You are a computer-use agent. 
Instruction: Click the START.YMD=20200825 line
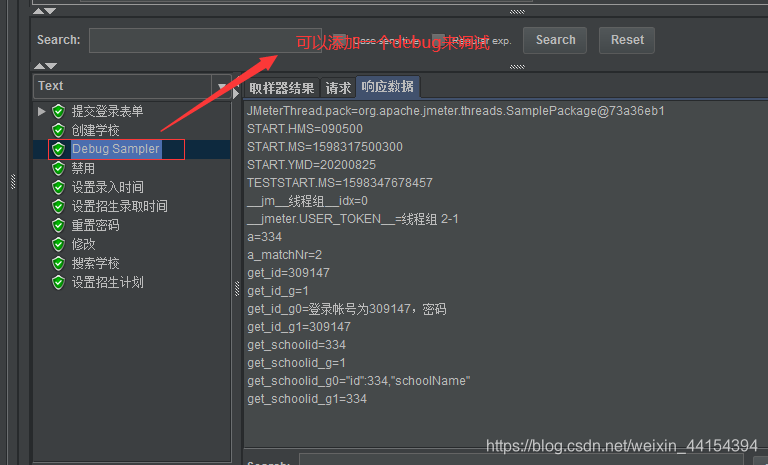pyautogui.click(x=311, y=165)
